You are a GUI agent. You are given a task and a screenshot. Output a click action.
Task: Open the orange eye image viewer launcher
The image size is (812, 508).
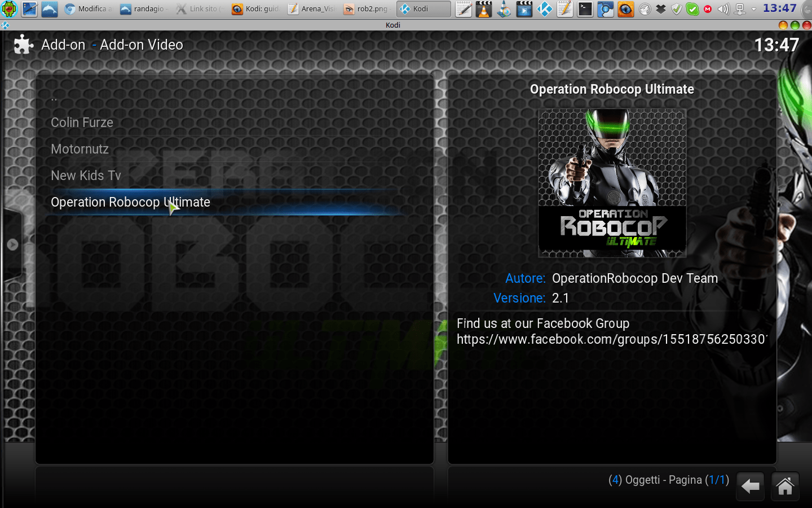626,9
